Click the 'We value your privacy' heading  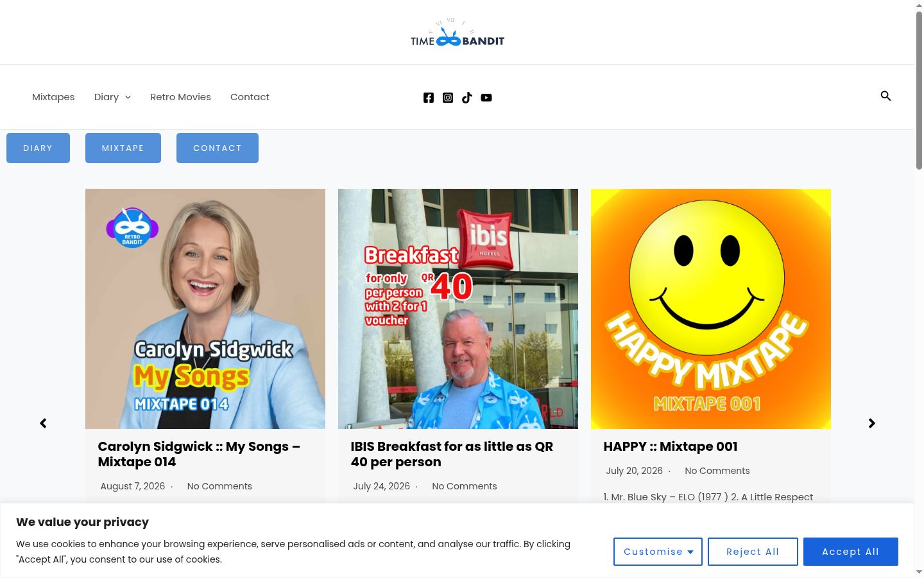(83, 522)
